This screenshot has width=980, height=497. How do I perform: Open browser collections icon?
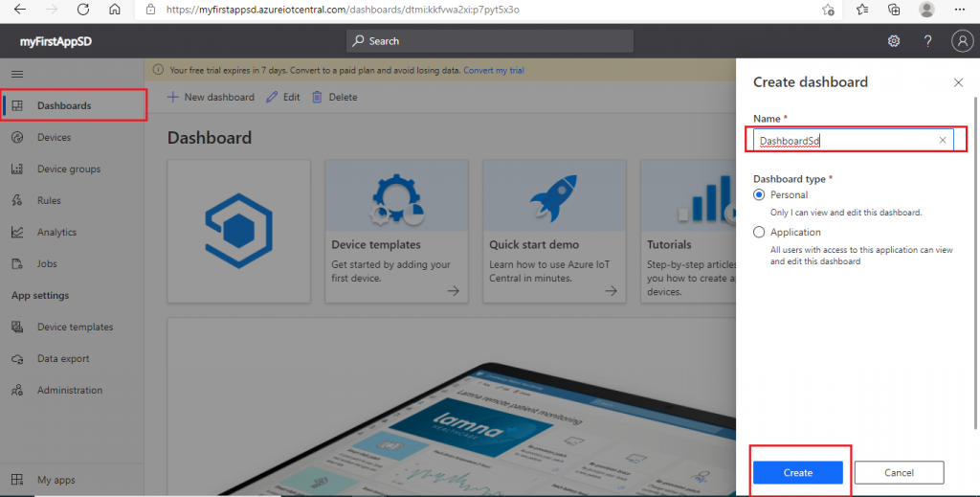(x=894, y=10)
